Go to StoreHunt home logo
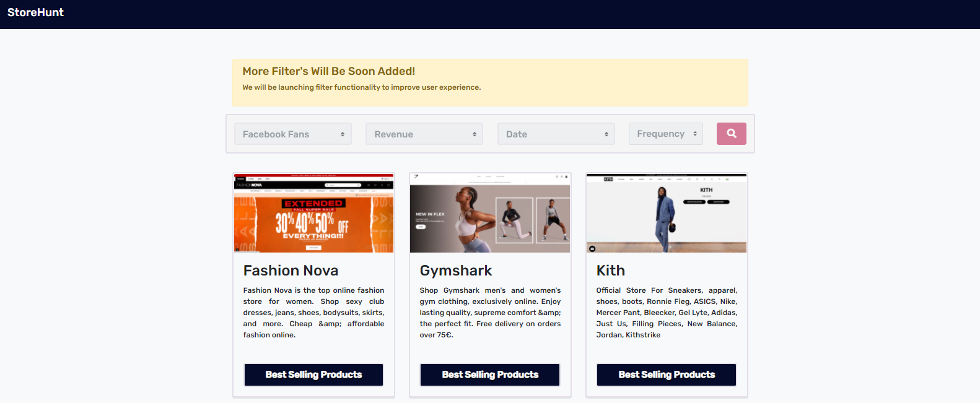Viewport: 980px width, 403px height. pos(35,12)
